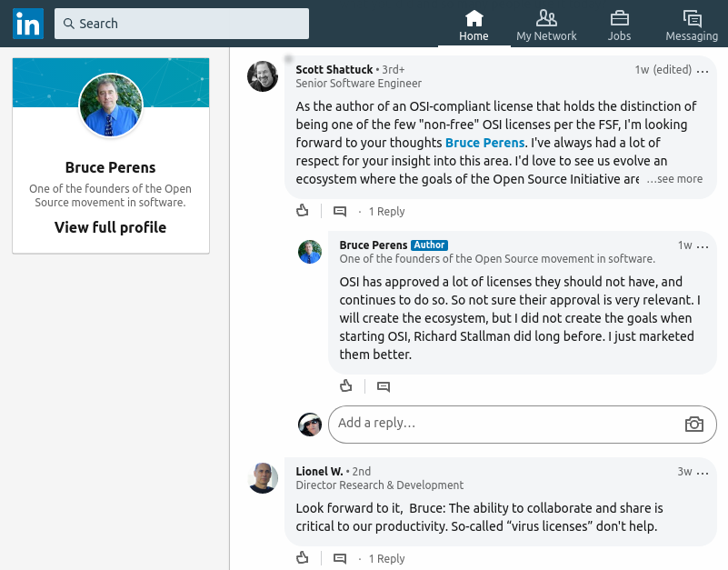The width and height of the screenshot is (728, 570).
Task: Click the Home house icon
Action: (x=474, y=18)
